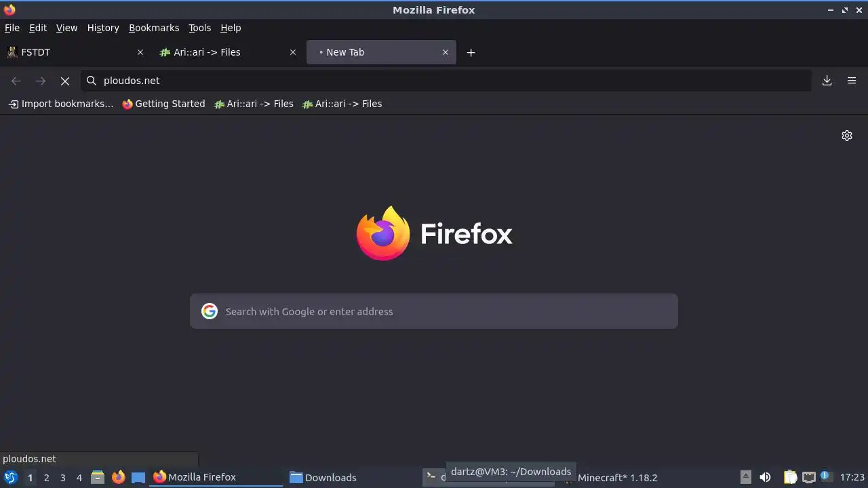Click the Google logo in search box

coord(210,311)
